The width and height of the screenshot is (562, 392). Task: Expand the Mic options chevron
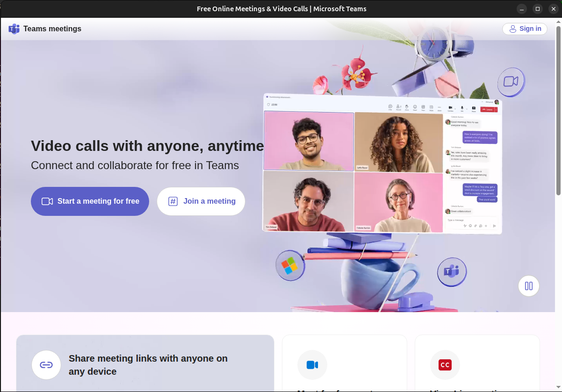pyautogui.click(x=467, y=108)
